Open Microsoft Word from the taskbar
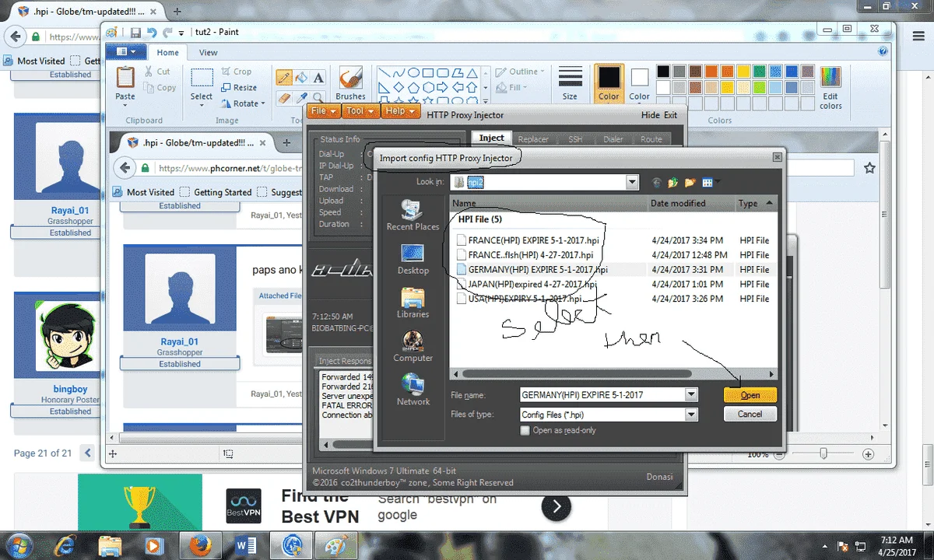The width and height of the screenshot is (934, 560). pos(247,544)
